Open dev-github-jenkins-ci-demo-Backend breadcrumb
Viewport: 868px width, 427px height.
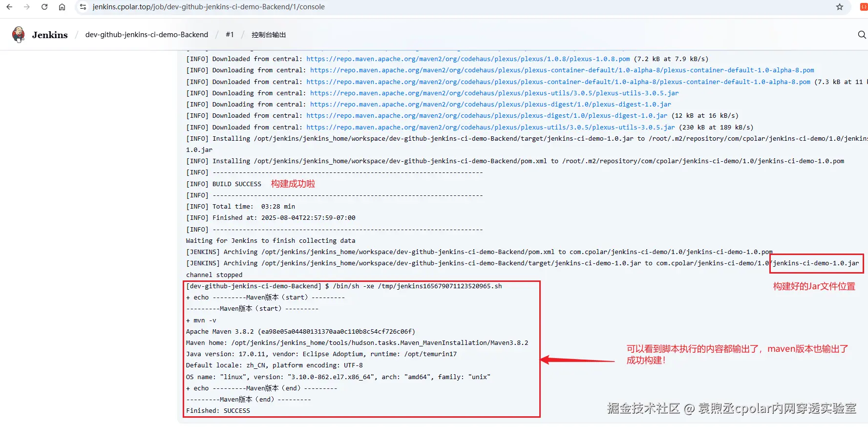click(147, 35)
